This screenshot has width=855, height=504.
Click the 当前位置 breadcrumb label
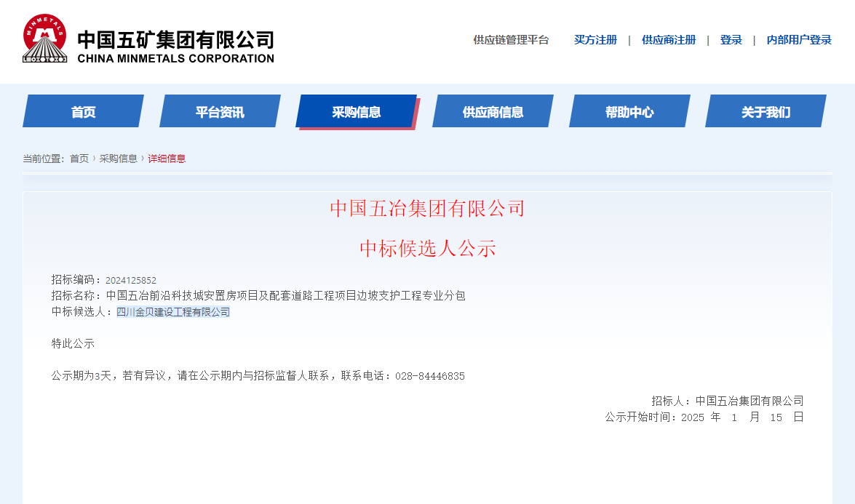tap(44, 159)
